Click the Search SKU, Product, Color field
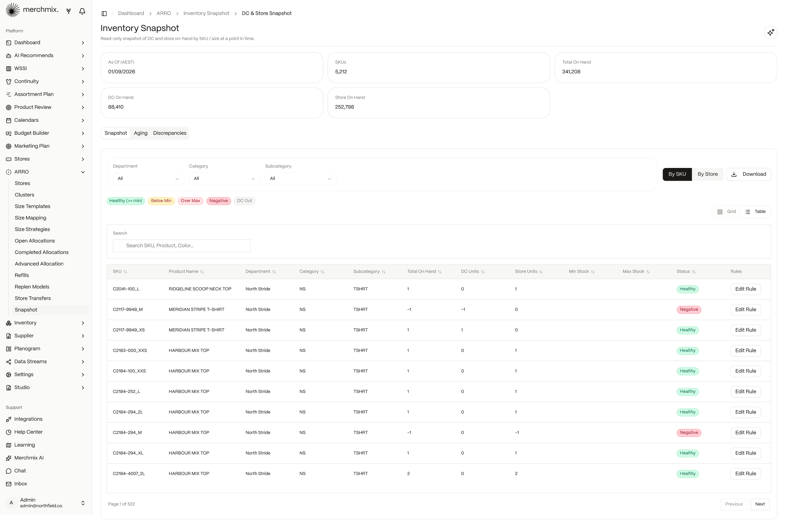786x532 pixels. click(x=182, y=246)
